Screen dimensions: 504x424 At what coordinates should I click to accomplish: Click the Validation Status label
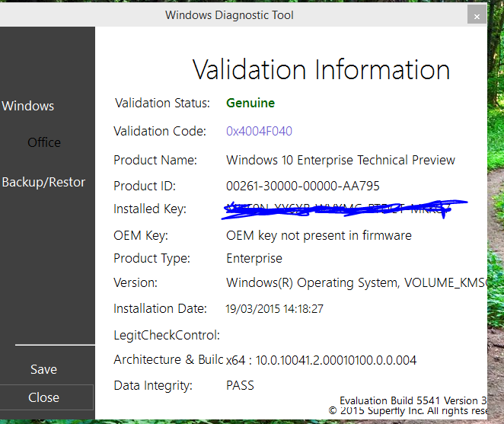coord(162,104)
